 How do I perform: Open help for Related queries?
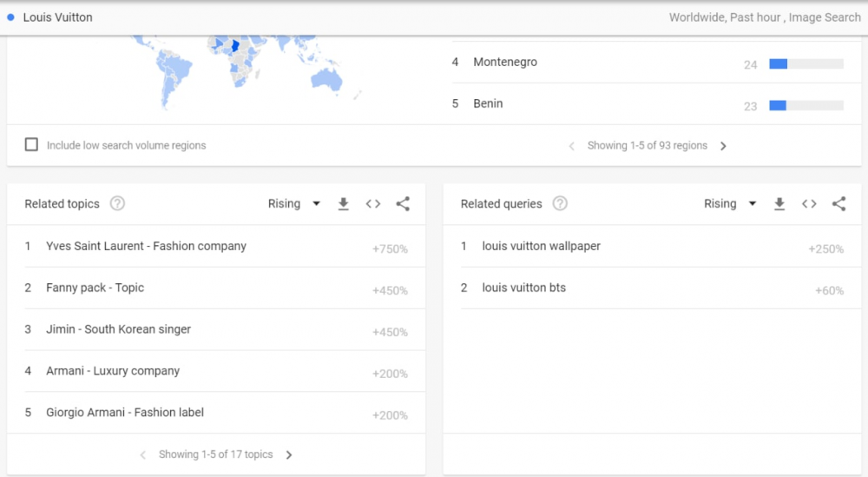(560, 204)
